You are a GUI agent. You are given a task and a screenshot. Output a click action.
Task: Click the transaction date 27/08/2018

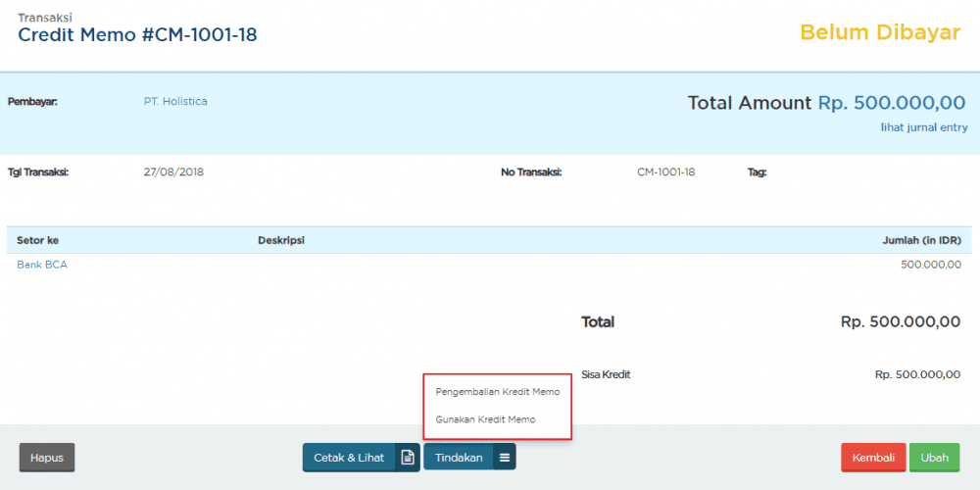coord(173,172)
